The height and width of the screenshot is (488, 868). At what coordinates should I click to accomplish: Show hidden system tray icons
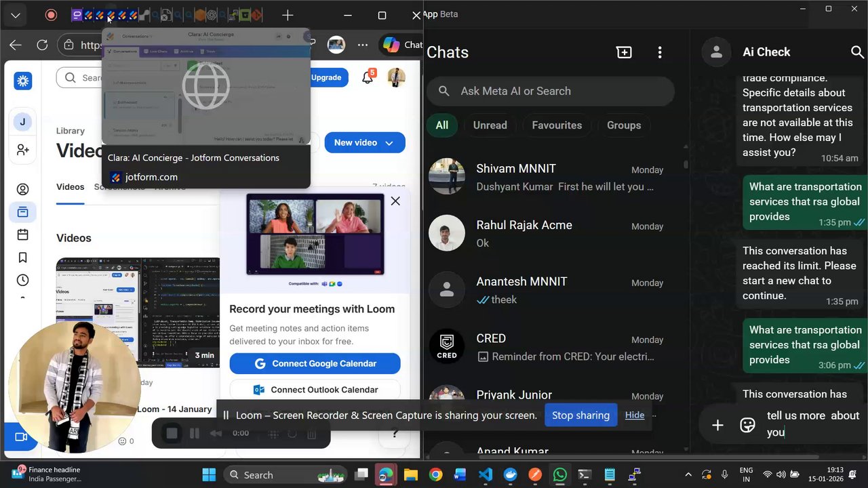[x=688, y=474]
